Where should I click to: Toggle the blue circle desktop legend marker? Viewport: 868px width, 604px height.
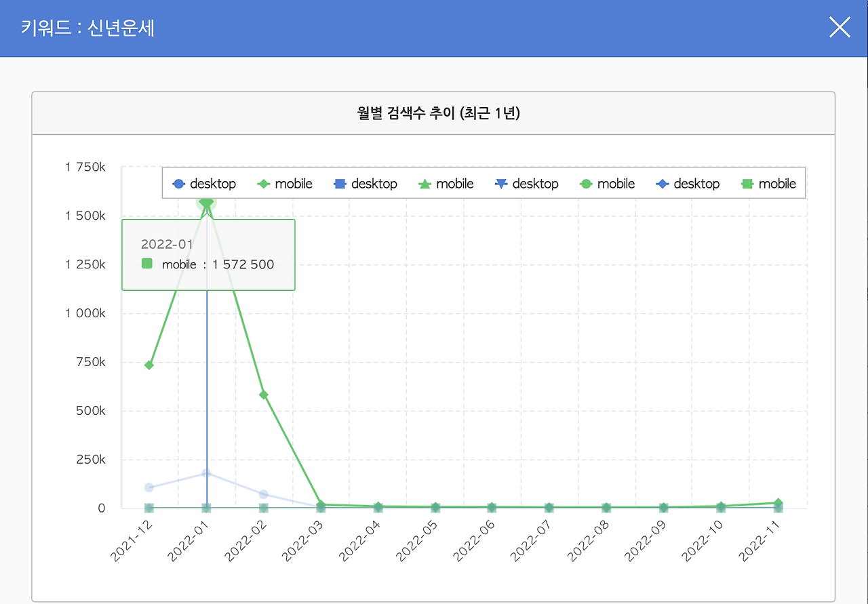pyautogui.click(x=178, y=183)
